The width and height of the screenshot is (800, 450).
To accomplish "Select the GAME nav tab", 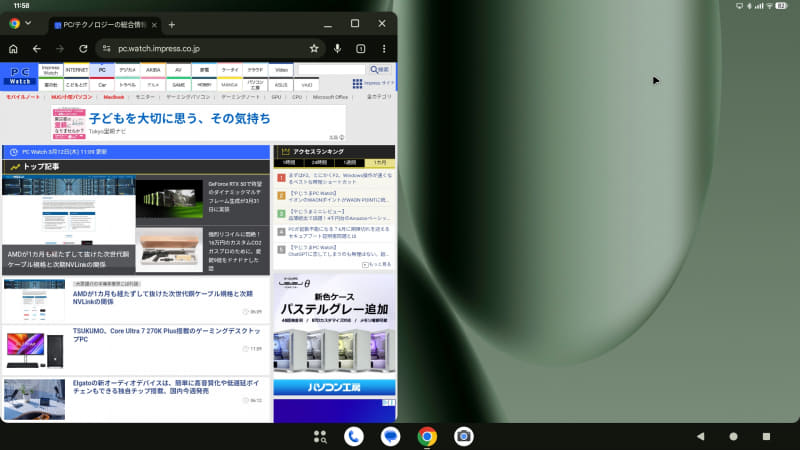I will (x=179, y=85).
